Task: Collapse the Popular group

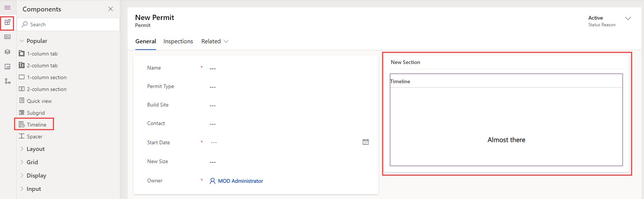Action: (22, 41)
